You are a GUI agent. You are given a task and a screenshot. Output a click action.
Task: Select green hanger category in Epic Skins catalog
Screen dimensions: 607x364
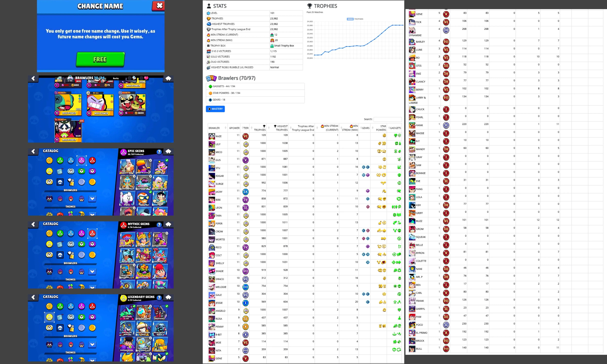(60, 160)
